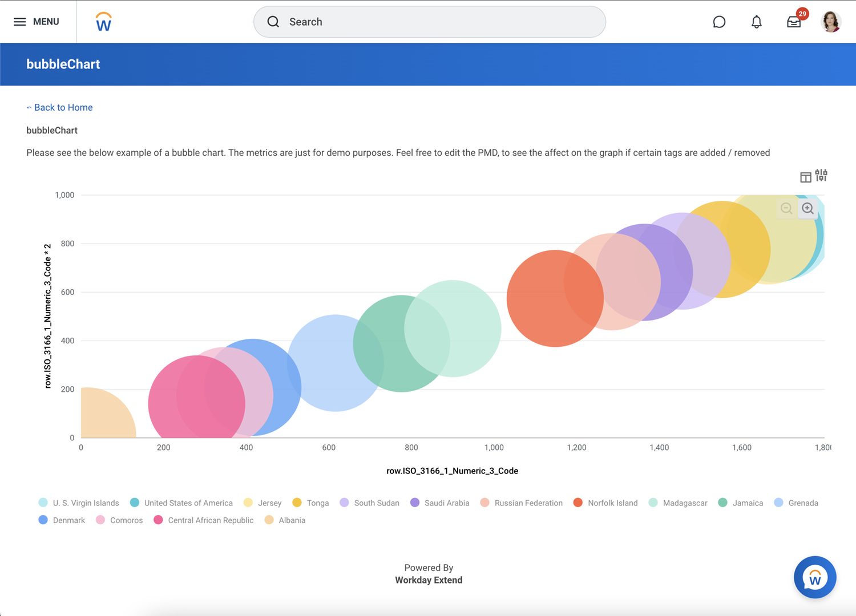Open the Workday Extend chat icon
The width and height of the screenshot is (856, 616).
(718, 22)
